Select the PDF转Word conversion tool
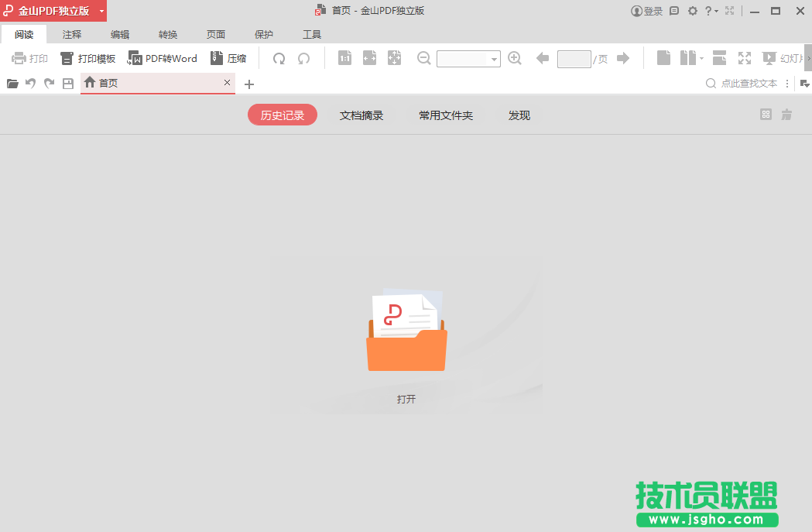The image size is (812, 532). click(163, 58)
